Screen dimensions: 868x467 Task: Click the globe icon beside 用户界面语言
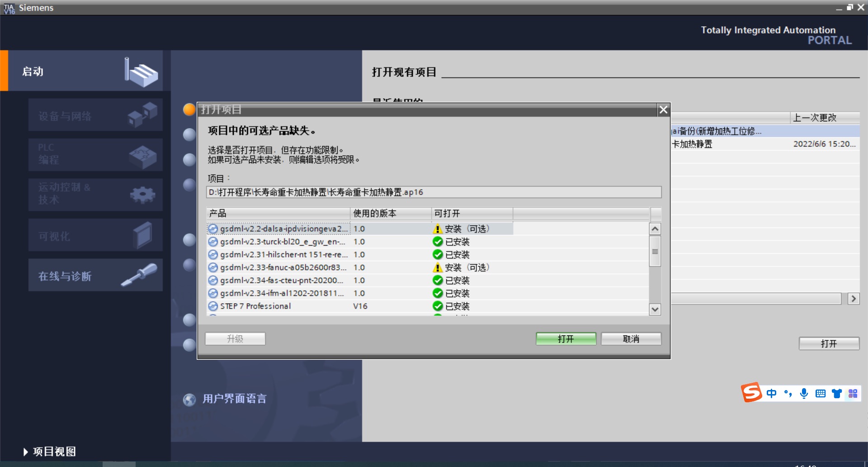(189, 399)
